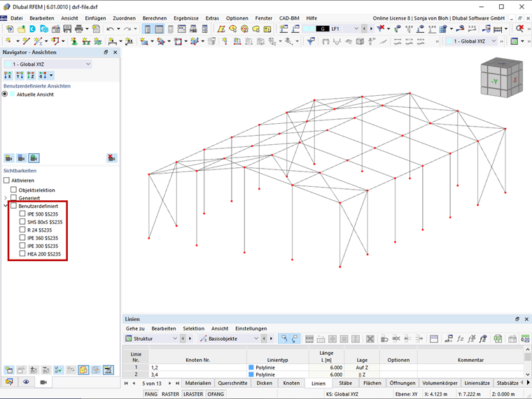This screenshot has width=532, height=399.
Task: Click the camera navigator tab icon
Action: (x=43, y=382)
